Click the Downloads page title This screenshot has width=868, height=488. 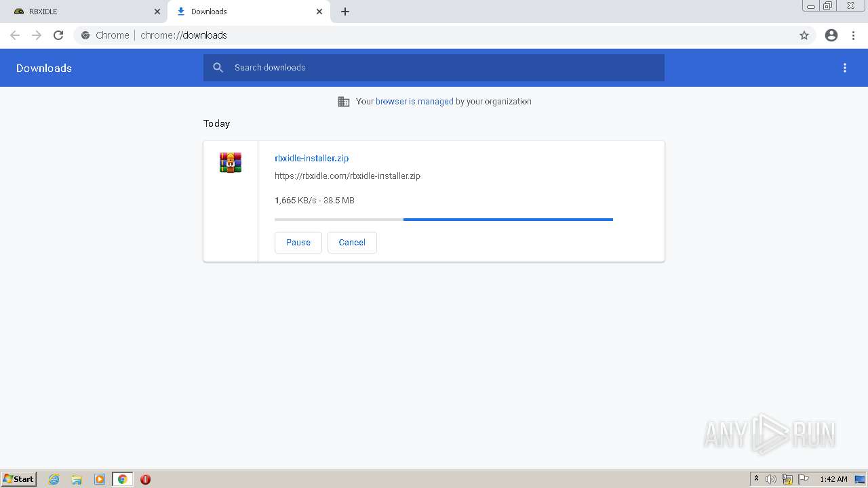pos(44,68)
